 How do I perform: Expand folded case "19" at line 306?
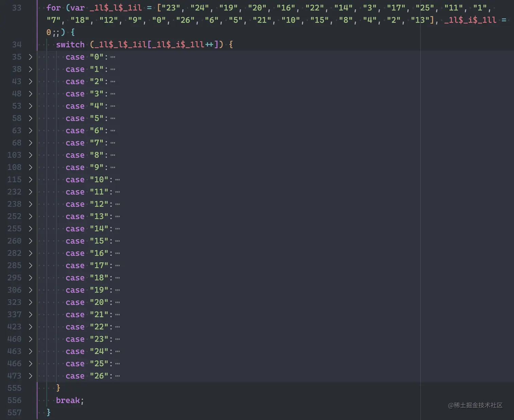(30, 290)
